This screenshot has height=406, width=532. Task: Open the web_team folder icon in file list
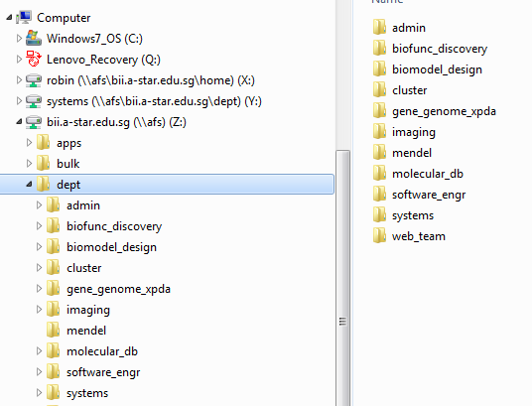(x=379, y=236)
